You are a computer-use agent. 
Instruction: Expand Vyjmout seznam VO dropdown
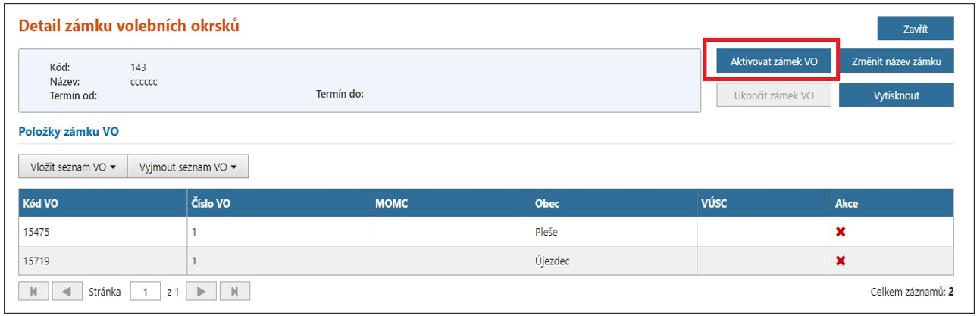pyautogui.click(x=188, y=167)
